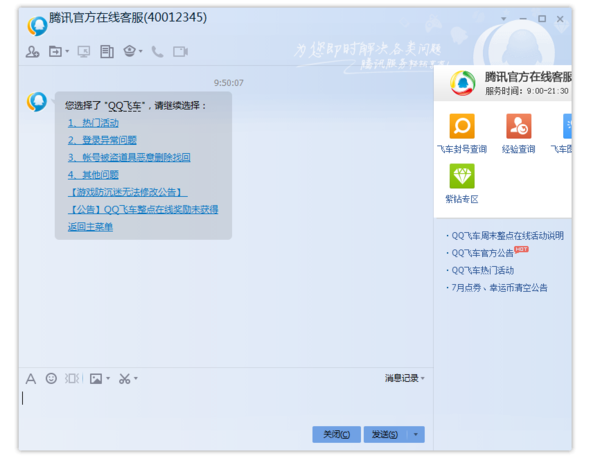Viewport: 600px width, 465px height.
Task: Click the 发送(S) send button
Action: pyautogui.click(x=385, y=434)
